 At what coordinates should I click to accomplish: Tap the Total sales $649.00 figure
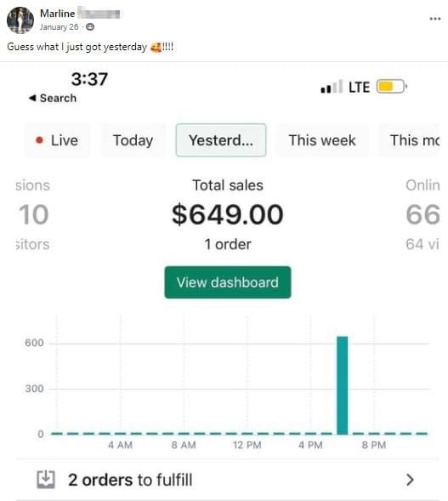(x=228, y=214)
